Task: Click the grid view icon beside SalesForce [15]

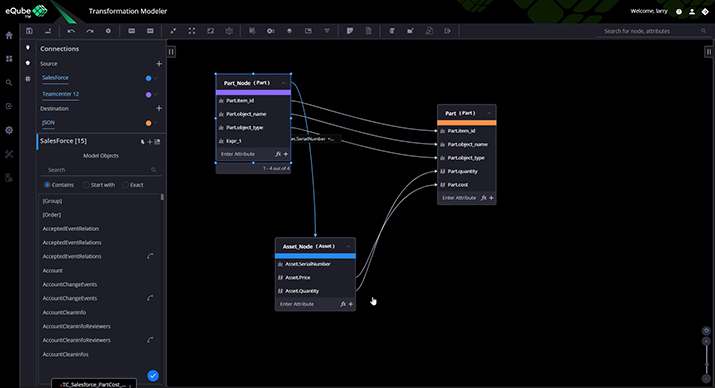Action: (157, 142)
